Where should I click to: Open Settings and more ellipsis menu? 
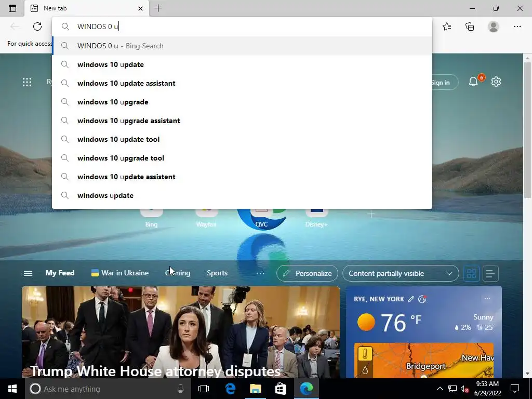point(517,26)
